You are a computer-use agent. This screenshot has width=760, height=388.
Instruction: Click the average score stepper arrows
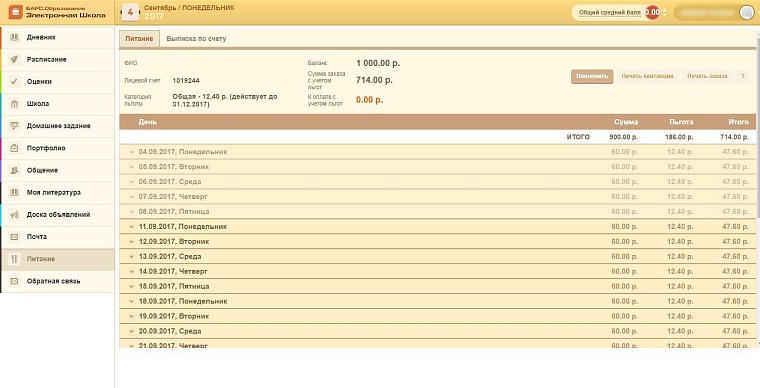click(x=665, y=13)
